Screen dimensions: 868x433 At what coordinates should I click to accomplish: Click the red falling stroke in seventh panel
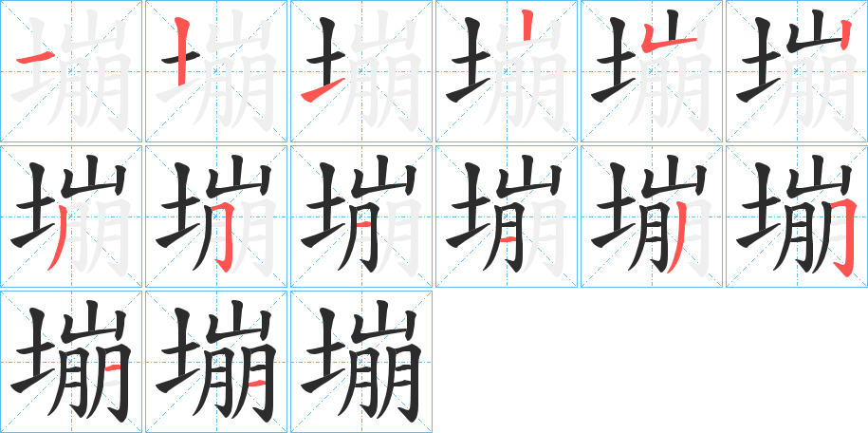57,237
